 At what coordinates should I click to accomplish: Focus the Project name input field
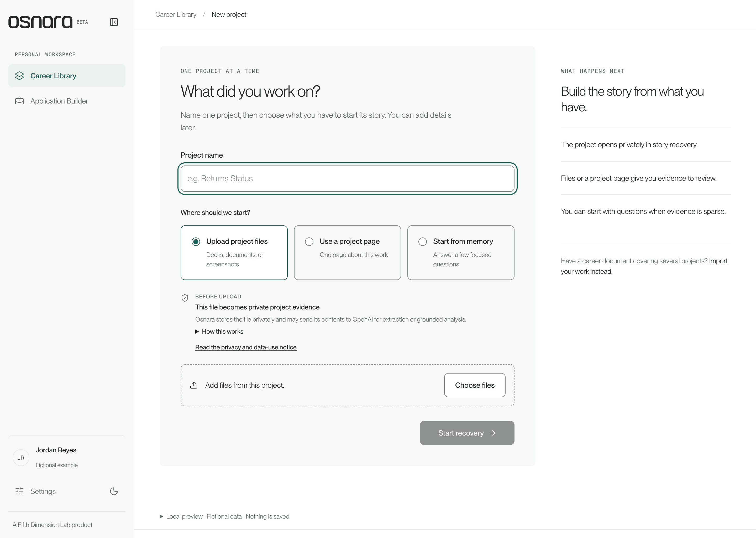(x=348, y=179)
